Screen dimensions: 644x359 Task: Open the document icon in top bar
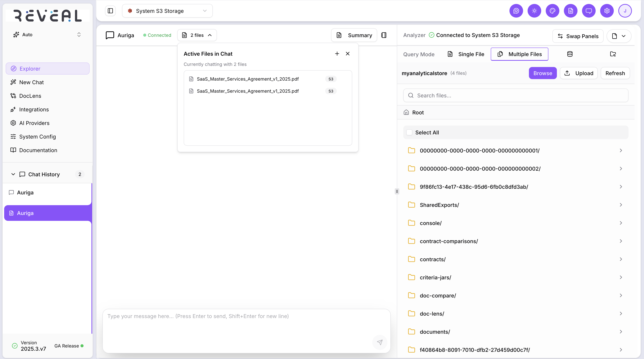click(570, 11)
